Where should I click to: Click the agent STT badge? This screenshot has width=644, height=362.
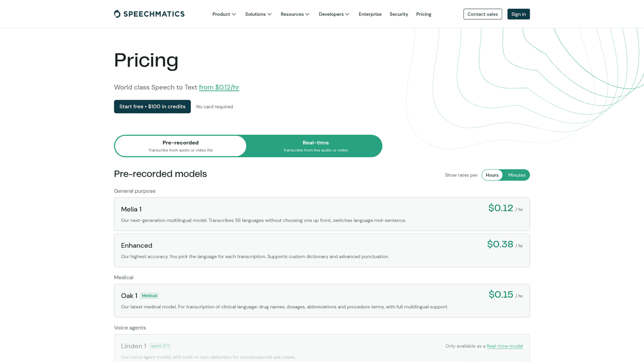point(160,346)
